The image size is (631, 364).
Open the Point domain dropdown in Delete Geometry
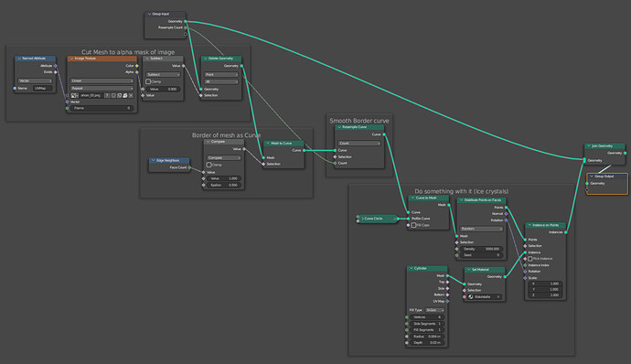click(x=221, y=74)
